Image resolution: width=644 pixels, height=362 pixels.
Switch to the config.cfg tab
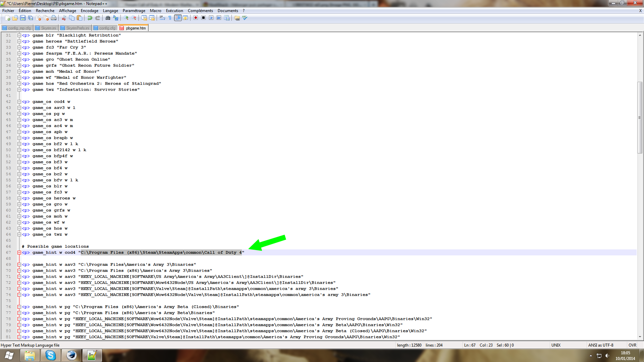point(105,28)
